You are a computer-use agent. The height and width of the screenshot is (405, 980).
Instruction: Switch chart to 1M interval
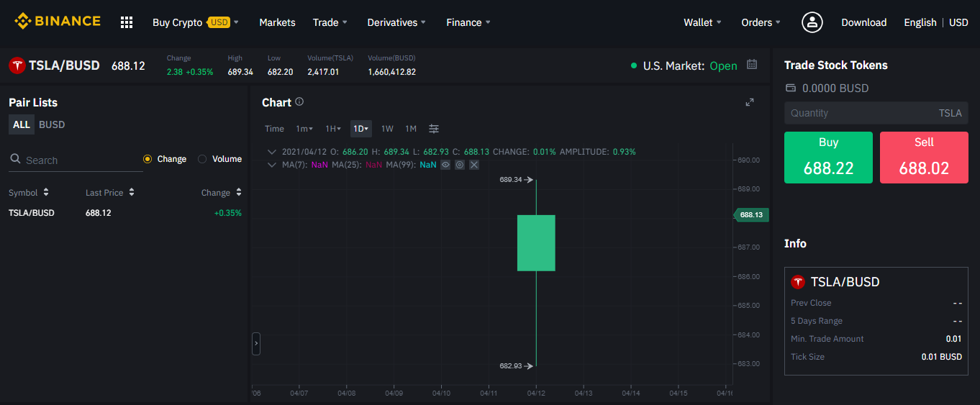click(411, 129)
